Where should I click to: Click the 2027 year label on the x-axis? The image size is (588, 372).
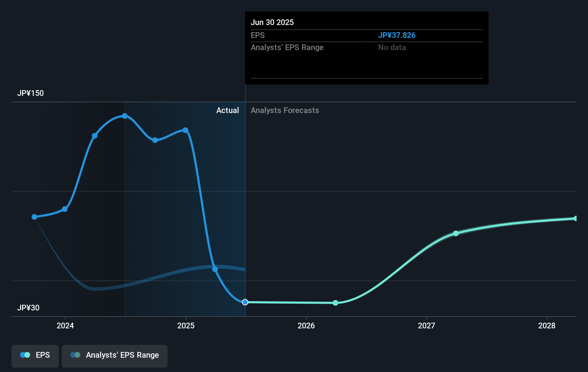click(426, 326)
